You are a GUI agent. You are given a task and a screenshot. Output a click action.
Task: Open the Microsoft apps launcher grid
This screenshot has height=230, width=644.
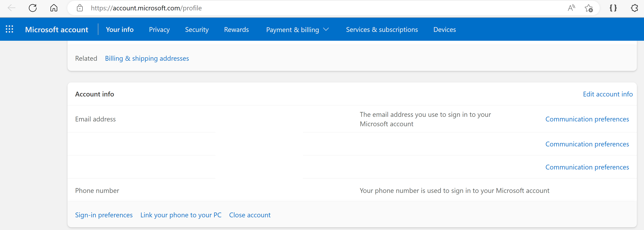[9, 29]
